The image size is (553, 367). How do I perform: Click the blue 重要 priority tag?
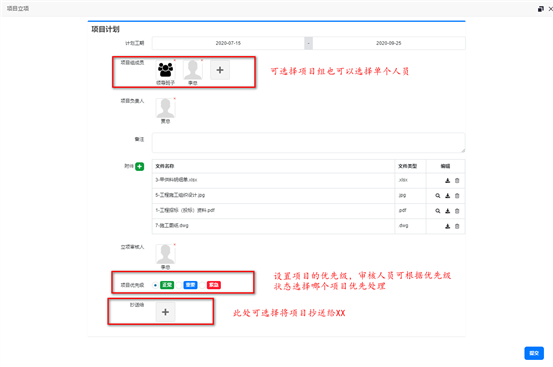pos(190,285)
